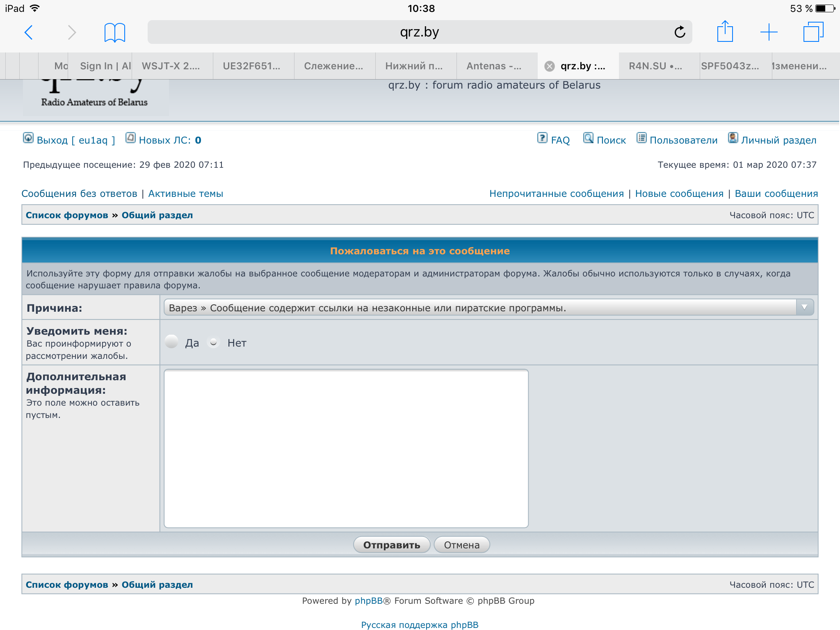Click the FAQ question mark icon
Image resolution: width=840 pixels, height=630 pixels.
pyautogui.click(x=542, y=138)
